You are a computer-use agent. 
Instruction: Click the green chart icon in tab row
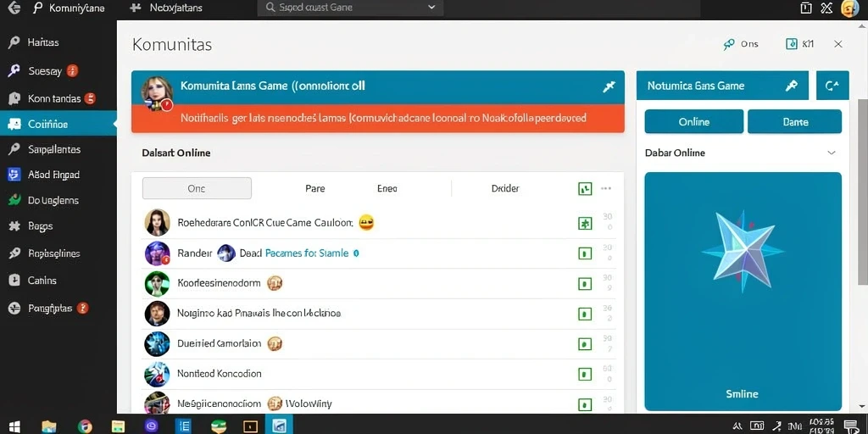[585, 189]
